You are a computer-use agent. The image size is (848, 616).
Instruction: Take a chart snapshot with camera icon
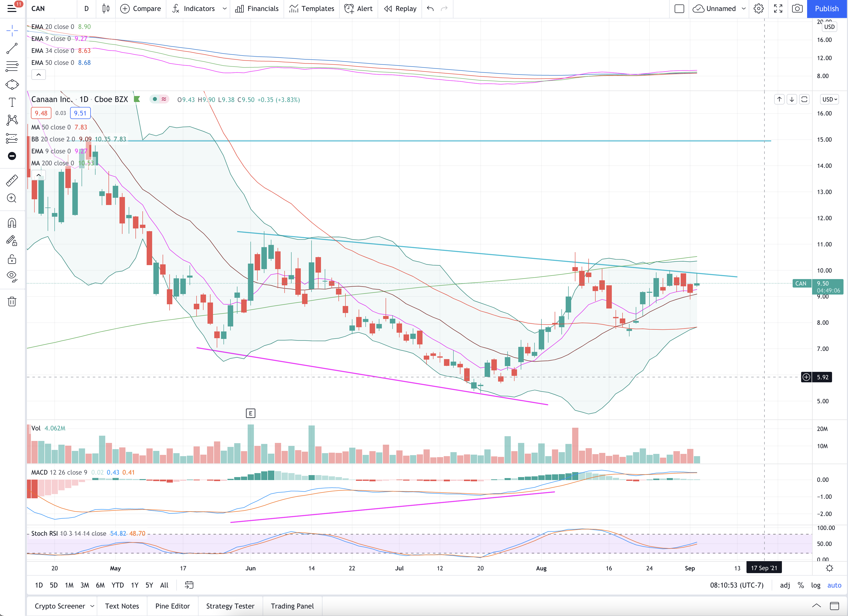tap(797, 8)
